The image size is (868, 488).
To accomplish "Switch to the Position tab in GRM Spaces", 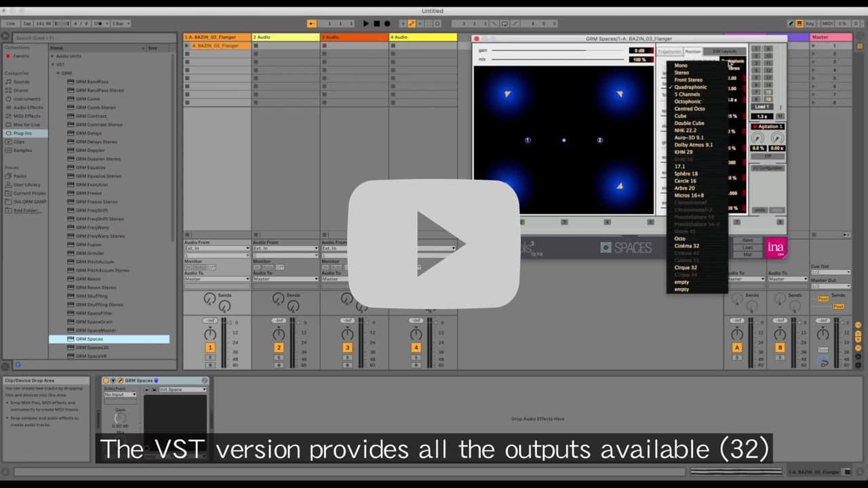I will click(x=692, y=52).
